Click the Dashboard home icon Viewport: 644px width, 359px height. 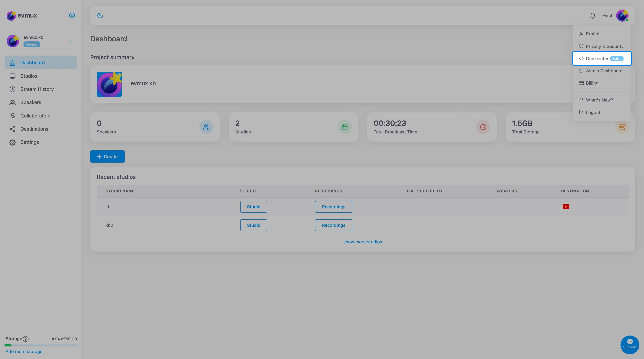[x=13, y=63]
